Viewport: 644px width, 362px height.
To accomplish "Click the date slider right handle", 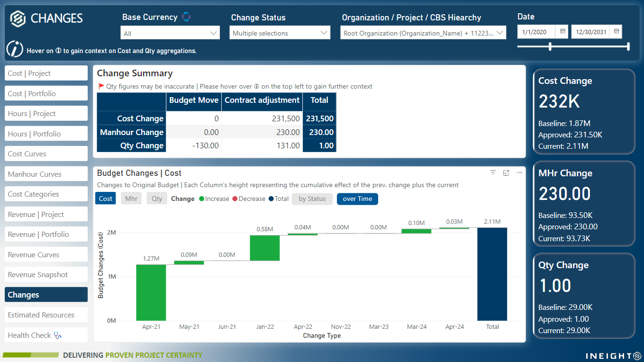I will click(x=628, y=46).
